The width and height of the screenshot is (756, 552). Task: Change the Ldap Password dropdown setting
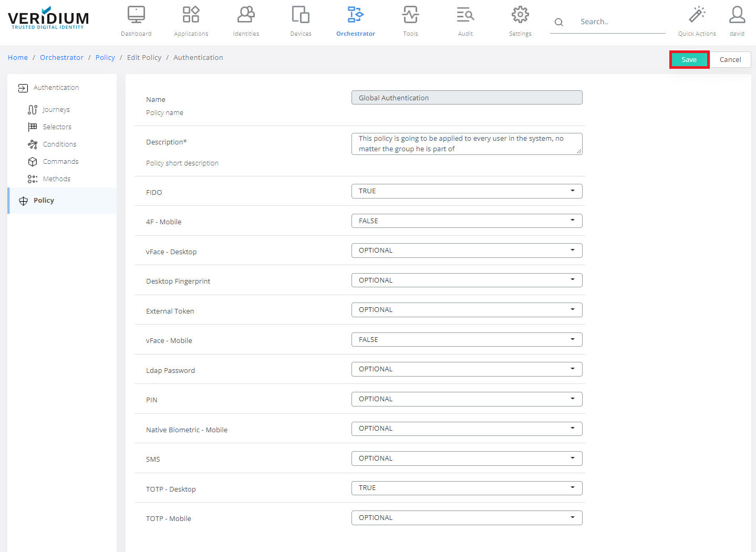(x=467, y=369)
